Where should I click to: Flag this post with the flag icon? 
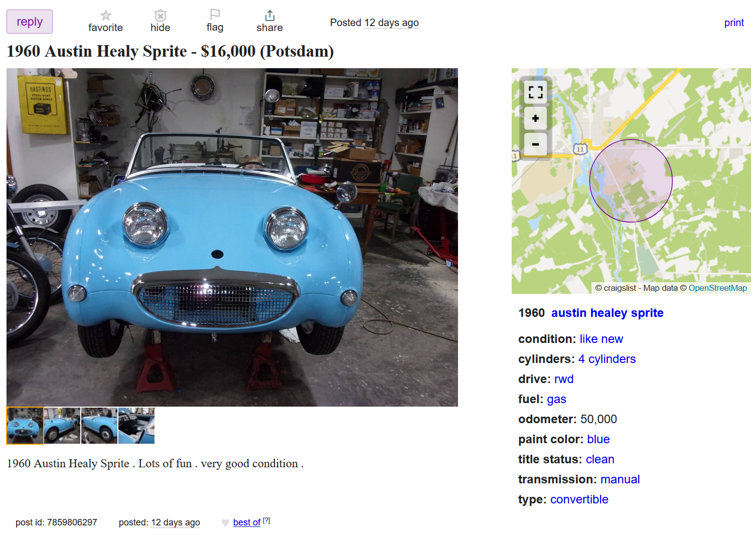215,15
